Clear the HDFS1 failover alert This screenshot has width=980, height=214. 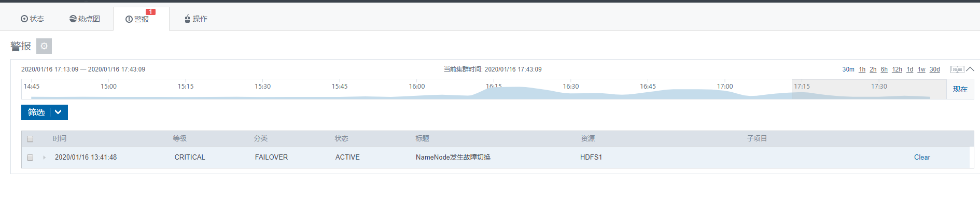921,158
